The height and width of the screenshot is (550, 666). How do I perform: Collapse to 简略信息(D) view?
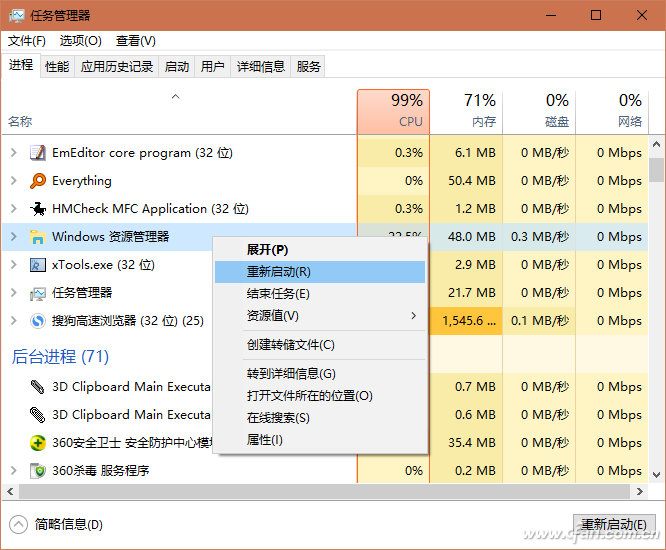[57, 524]
